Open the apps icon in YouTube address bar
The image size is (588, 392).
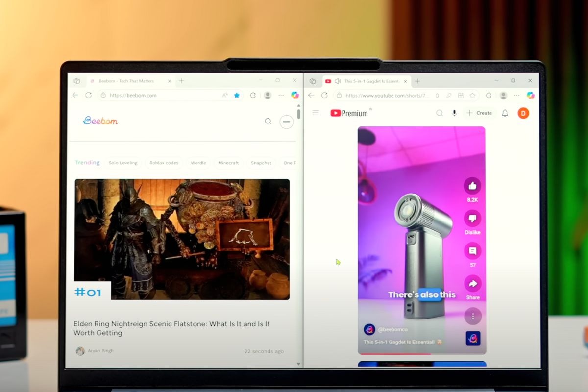click(x=461, y=95)
